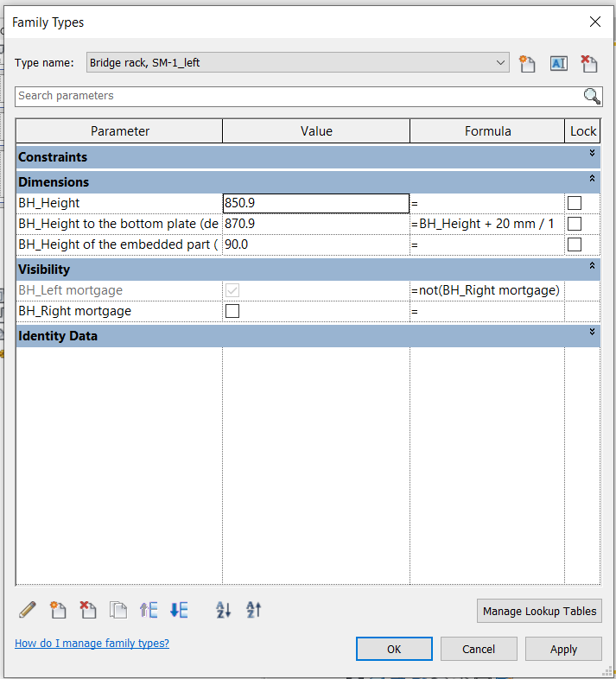Lock the BH_Height of the embedded part
Image resolution: width=616 pixels, height=679 pixels.
(574, 244)
